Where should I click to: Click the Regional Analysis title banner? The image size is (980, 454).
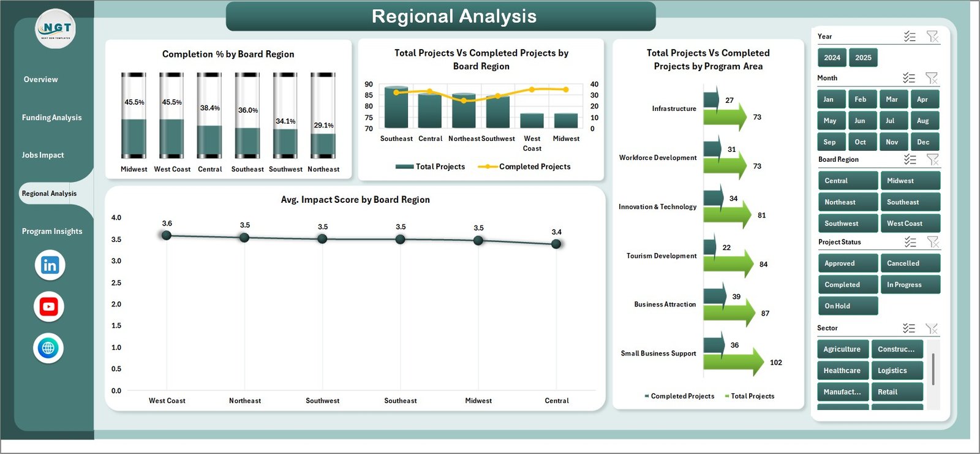tap(441, 17)
